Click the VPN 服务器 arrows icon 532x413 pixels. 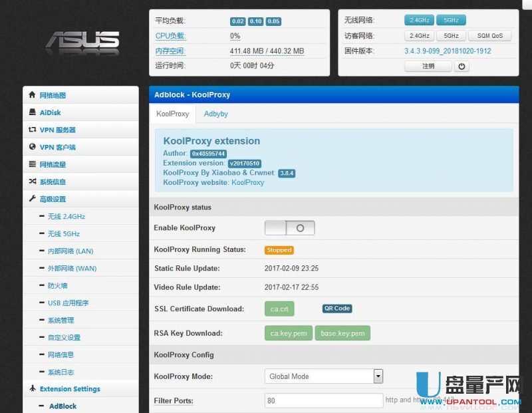click(x=32, y=130)
